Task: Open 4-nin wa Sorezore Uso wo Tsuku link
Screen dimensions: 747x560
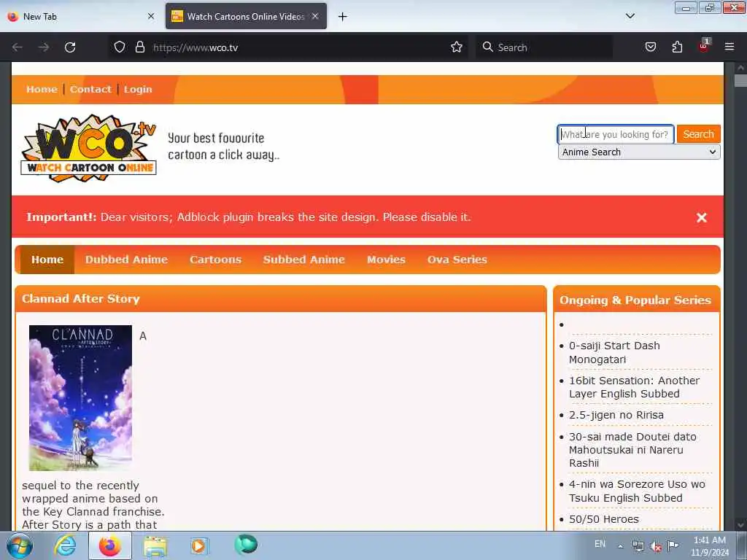Action: (x=637, y=491)
